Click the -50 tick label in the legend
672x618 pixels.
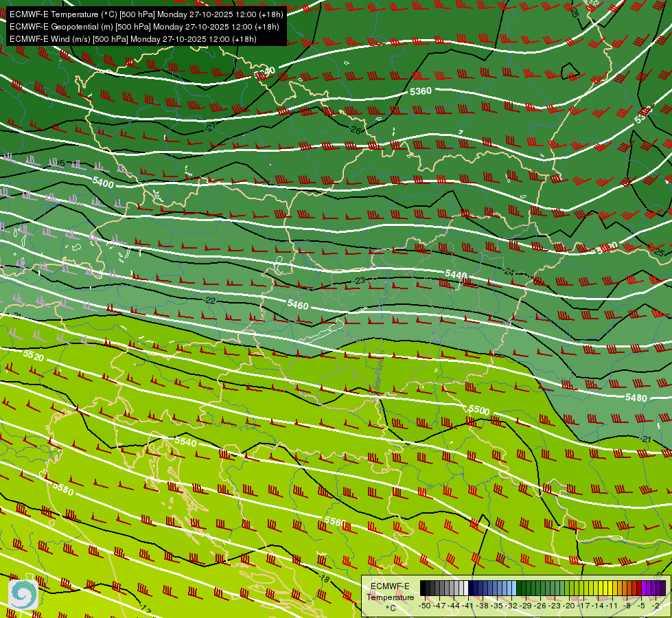tap(425, 606)
